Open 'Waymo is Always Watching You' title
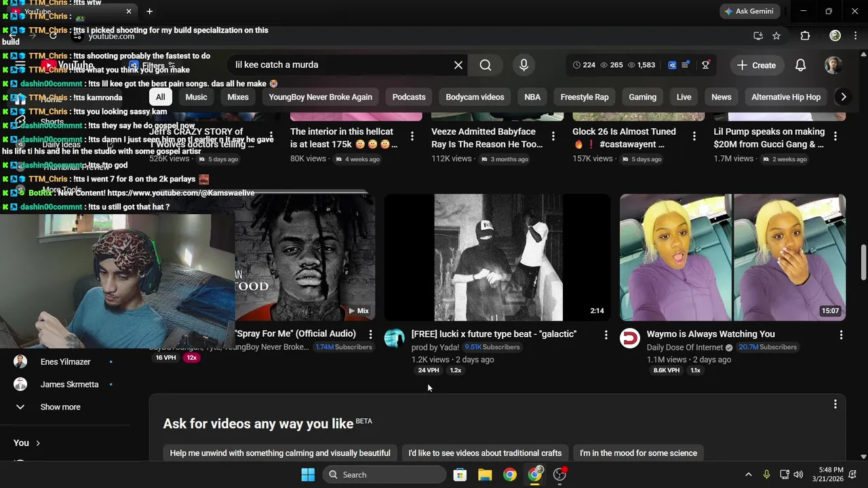The width and height of the screenshot is (868, 488). coord(710,334)
